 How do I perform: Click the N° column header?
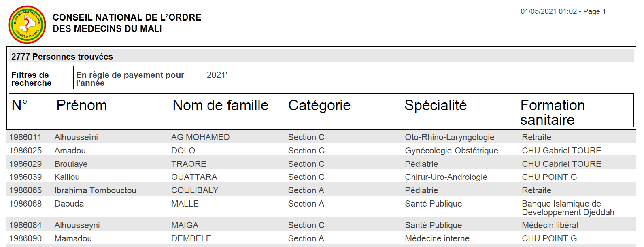click(x=19, y=105)
